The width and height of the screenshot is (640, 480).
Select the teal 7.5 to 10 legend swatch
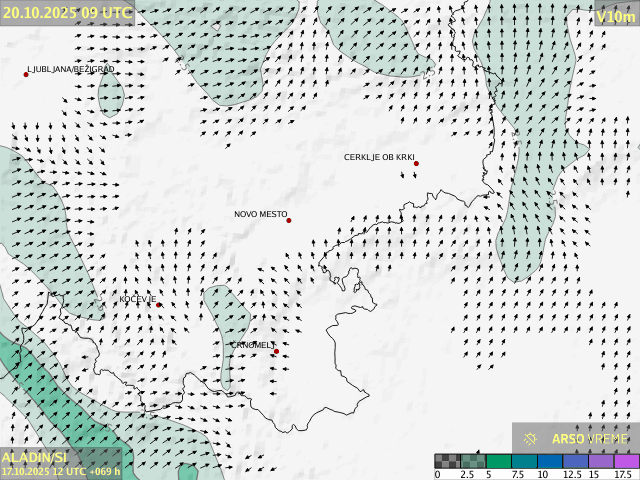click(x=524, y=461)
